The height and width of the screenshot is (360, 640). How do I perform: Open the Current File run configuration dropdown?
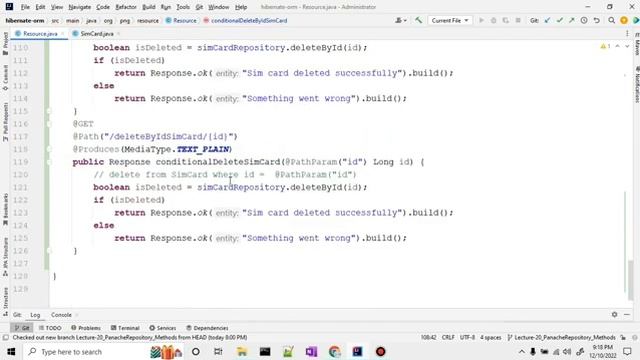[x=450, y=20]
